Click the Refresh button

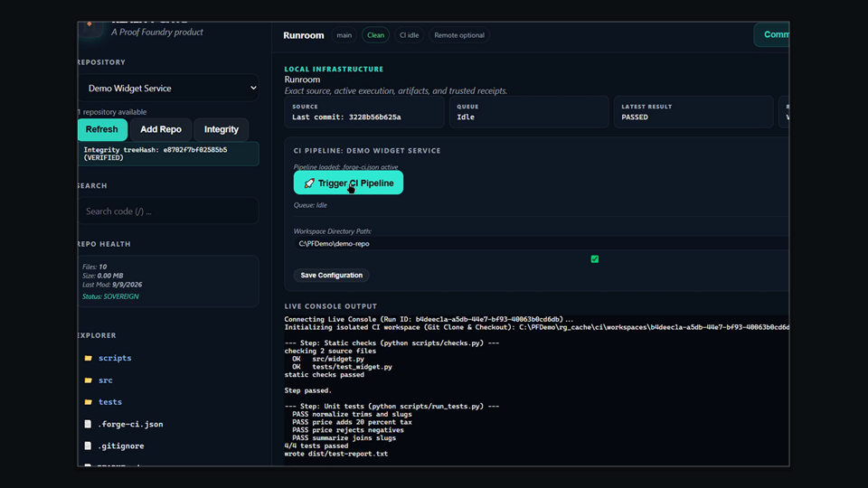pyautogui.click(x=102, y=129)
